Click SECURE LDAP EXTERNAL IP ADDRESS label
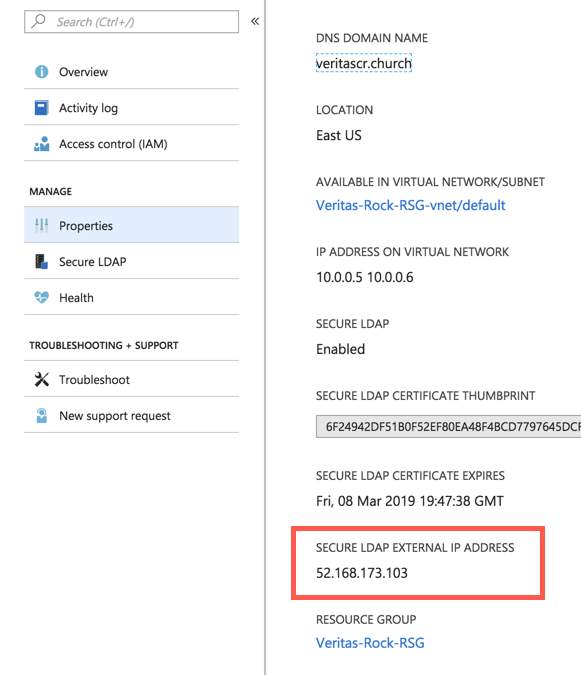 (x=415, y=548)
